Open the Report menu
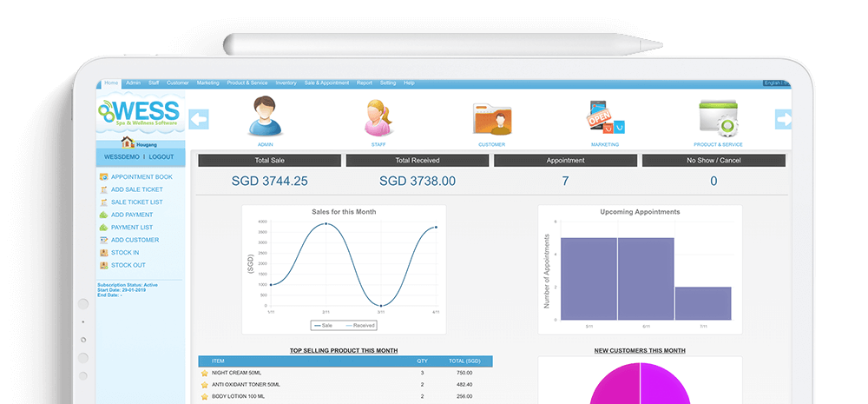The image size is (868, 404). 365,83
